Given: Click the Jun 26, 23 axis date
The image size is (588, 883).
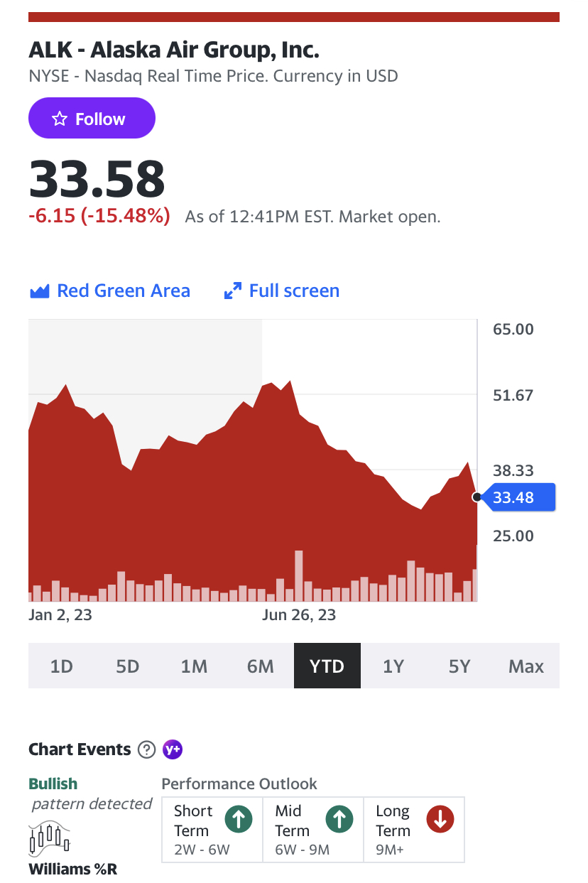Looking at the screenshot, I should click(x=299, y=614).
